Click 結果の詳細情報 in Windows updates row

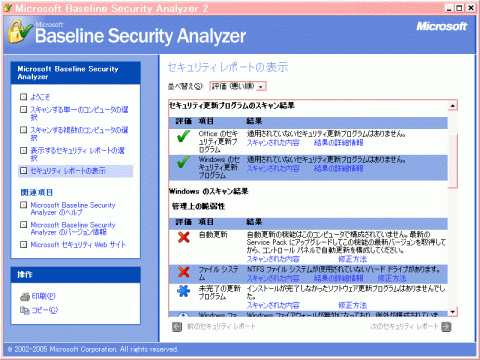[x=338, y=169]
